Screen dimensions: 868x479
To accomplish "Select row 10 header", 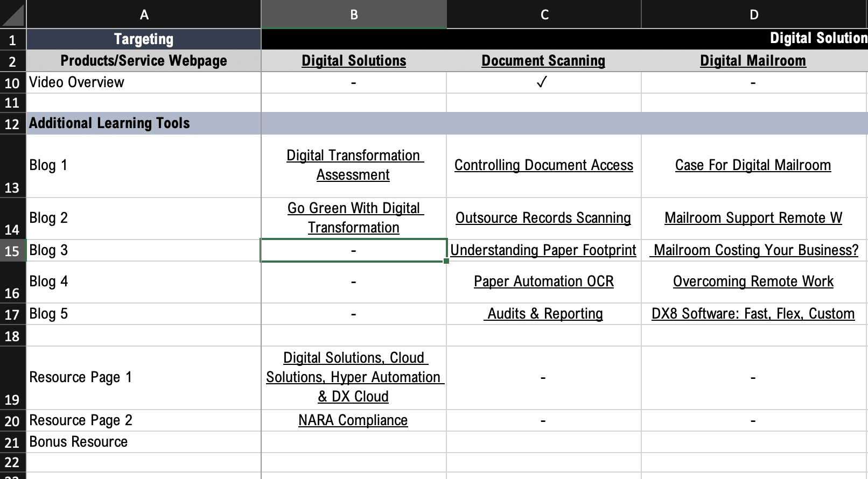I will click(x=13, y=82).
